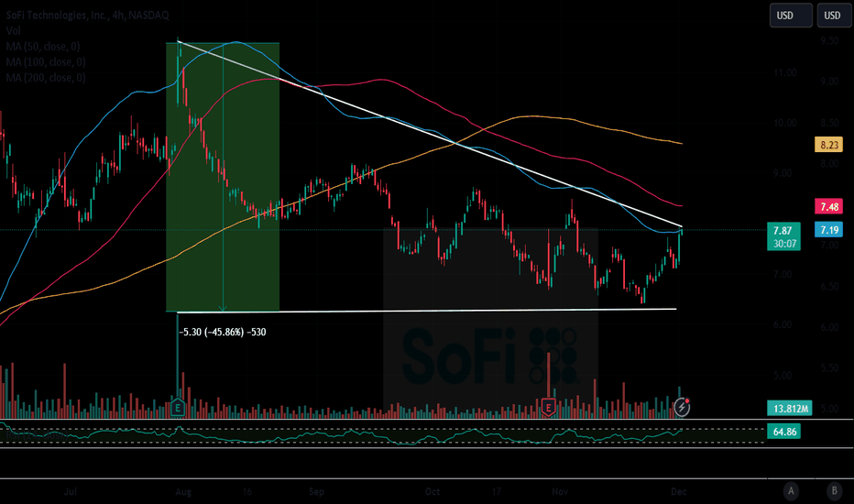Select the MA (100, close, 0) legend
Image resolution: width=854 pixels, height=504 pixels.
point(46,62)
